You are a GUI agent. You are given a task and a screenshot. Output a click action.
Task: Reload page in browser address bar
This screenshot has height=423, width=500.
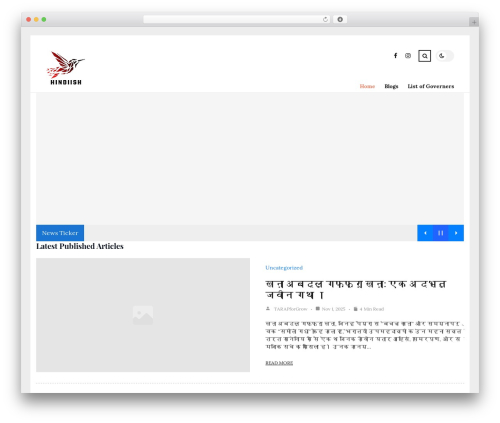point(325,20)
